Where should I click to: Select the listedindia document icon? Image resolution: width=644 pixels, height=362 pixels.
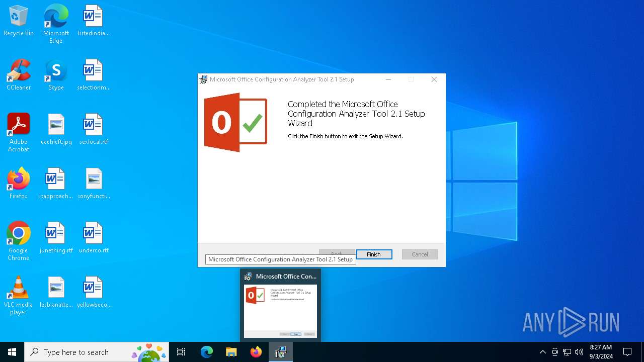click(x=94, y=21)
